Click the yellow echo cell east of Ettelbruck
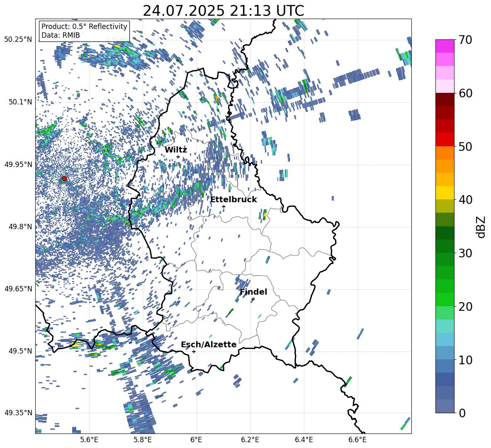The width and height of the screenshot is (491, 448). (265, 215)
